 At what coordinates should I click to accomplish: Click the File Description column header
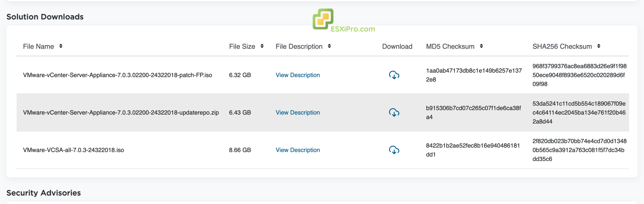299,47
